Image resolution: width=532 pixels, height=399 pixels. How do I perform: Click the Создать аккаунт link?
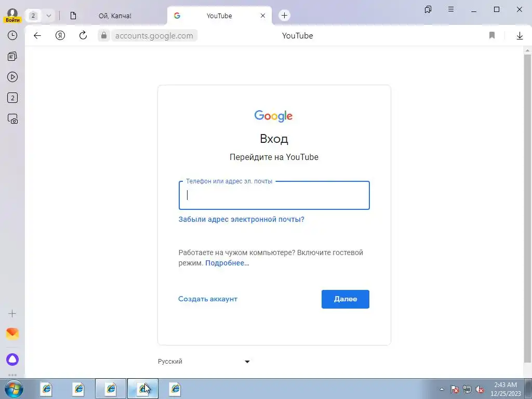pyautogui.click(x=208, y=299)
